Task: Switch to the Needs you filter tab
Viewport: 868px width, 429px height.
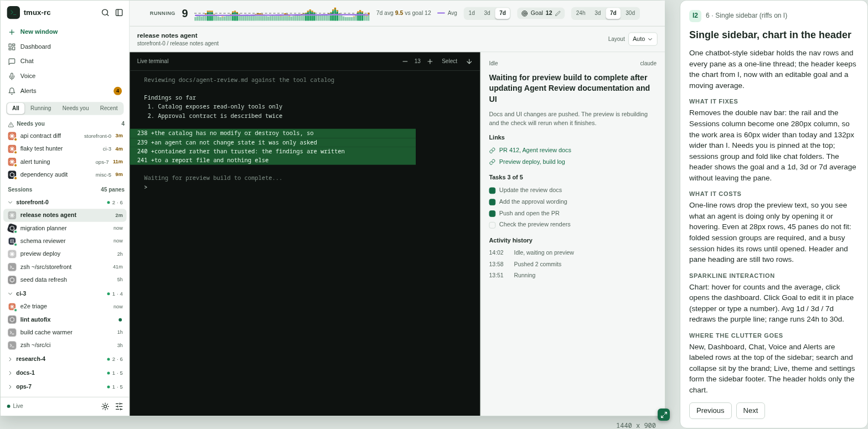Action: (x=76, y=108)
